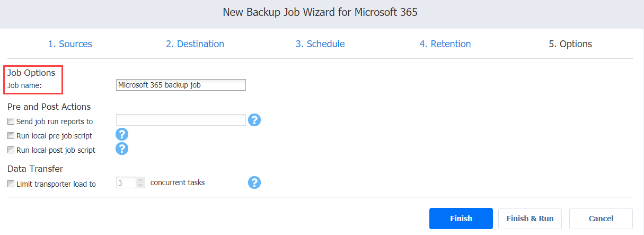Viewport: 644px width, 235px height.
Task: Go to the 4. Retention step
Action: tap(445, 44)
